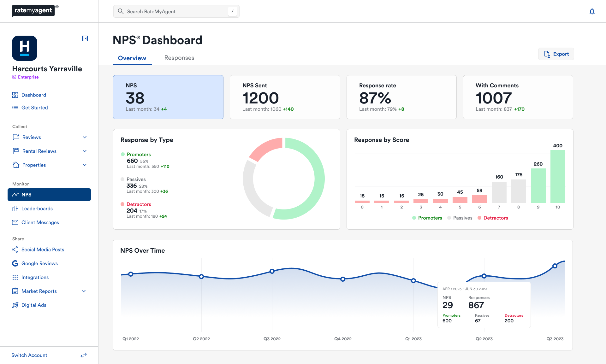Expand the Market Reports chevron

point(84,291)
